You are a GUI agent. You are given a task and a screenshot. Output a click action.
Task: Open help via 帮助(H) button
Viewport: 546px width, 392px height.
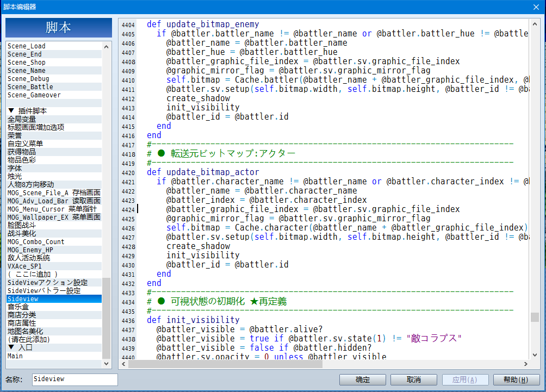(x=516, y=379)
